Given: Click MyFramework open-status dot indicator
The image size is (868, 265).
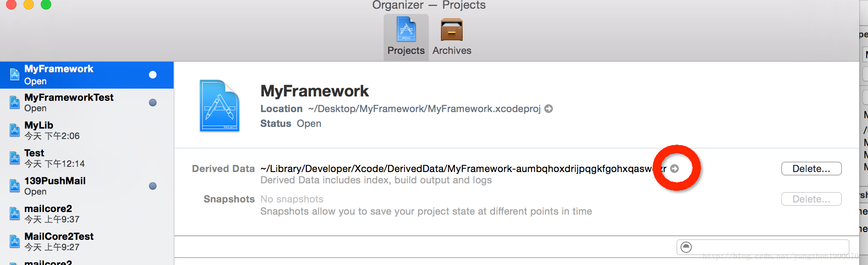Looking at the screenshot, I should (153, 75).
